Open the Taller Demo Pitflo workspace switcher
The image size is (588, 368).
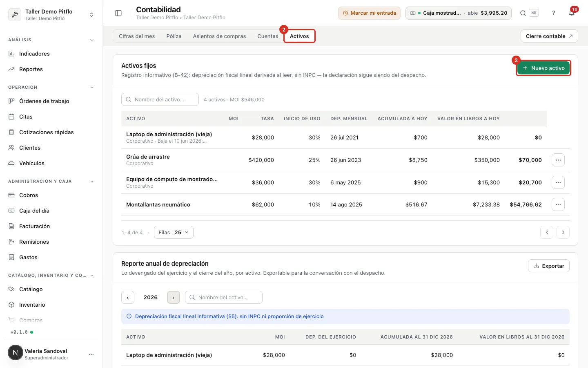[x=51, y=15]
